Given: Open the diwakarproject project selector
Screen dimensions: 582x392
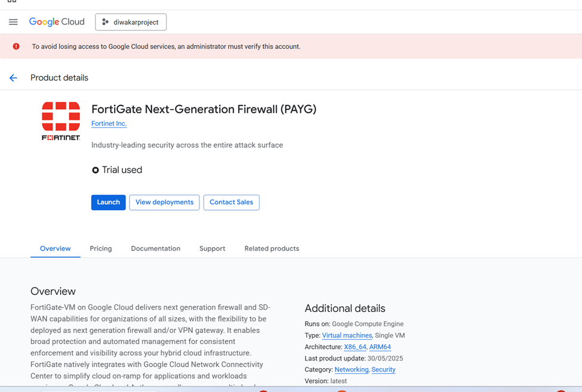Looking at the screenshot, I should coord(131,22).
